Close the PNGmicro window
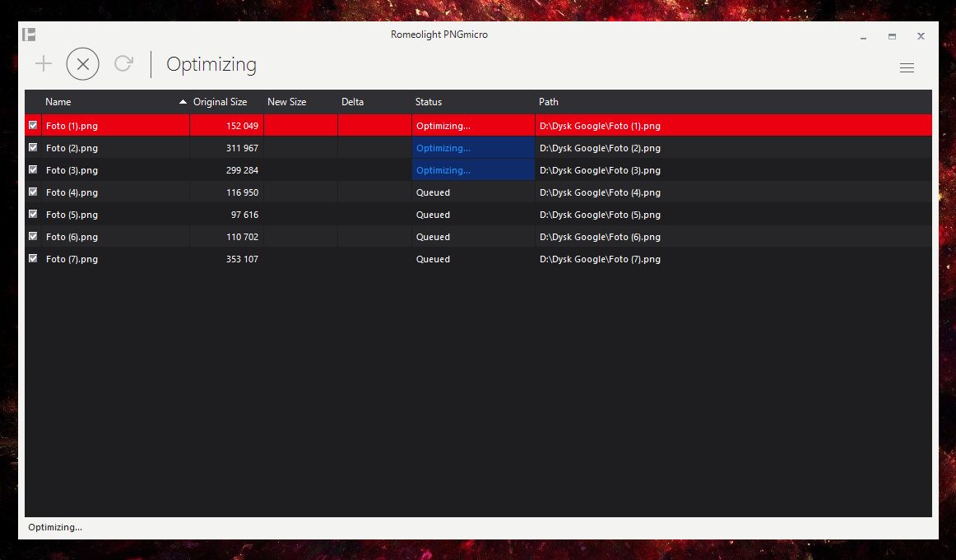 click(x=921, y=36)
